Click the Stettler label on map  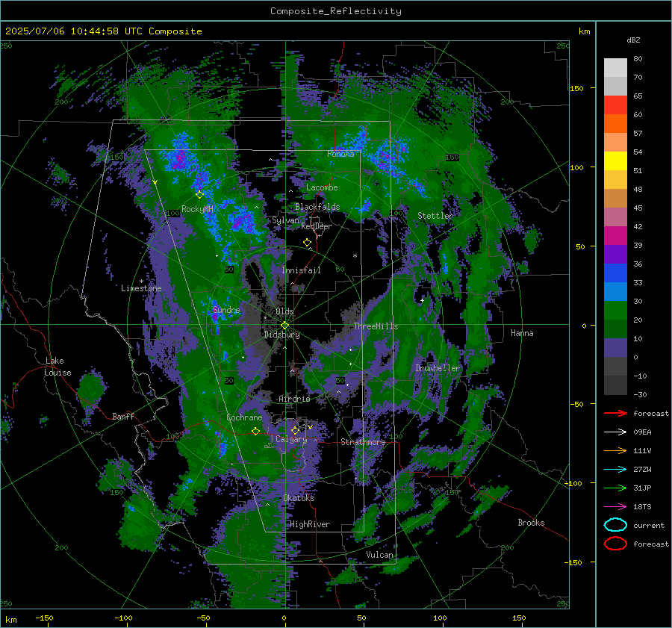(435, 216)
